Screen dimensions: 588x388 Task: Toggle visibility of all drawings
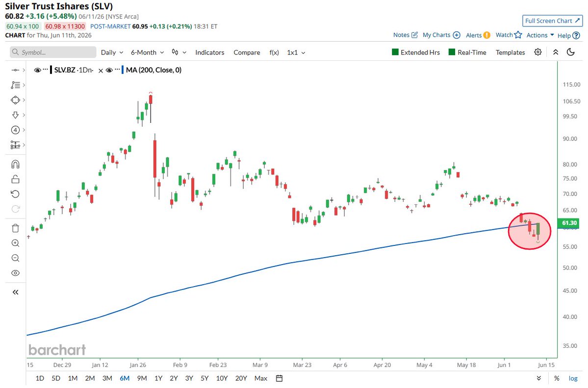(15, 273)
